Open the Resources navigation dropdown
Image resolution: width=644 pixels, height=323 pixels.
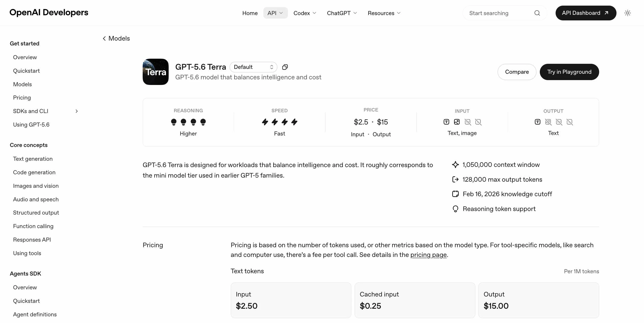[384, 13]
